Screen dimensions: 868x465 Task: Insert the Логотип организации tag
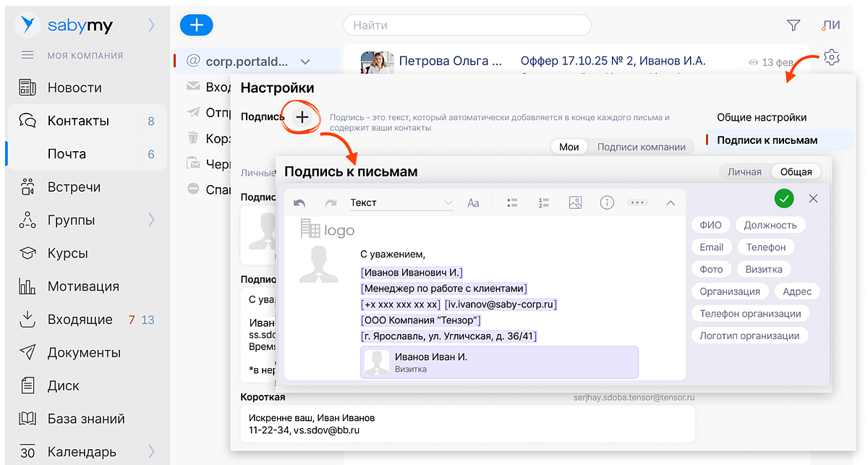749,336
